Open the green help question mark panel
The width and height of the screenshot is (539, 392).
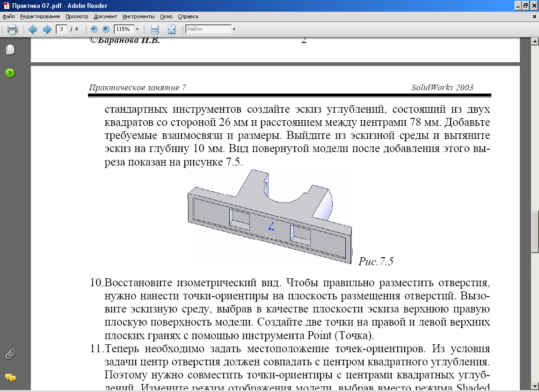coord(10,73)
